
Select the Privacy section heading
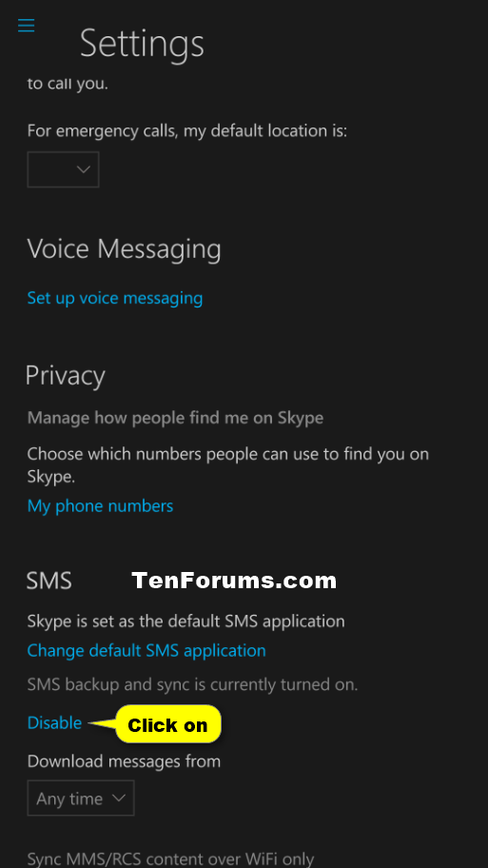click(x=66, y=376)
